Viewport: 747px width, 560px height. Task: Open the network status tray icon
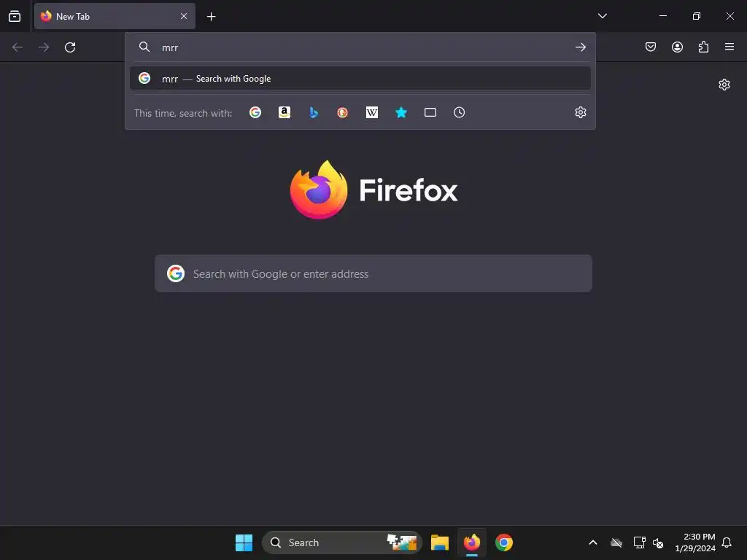click(639, 542)
